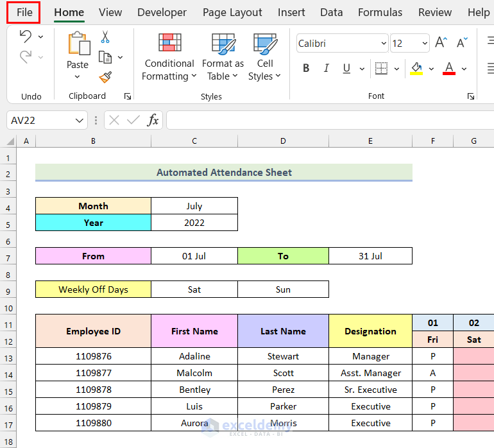Toggle Italic formatting
The image size is (494, 448).
pos(327,68)
